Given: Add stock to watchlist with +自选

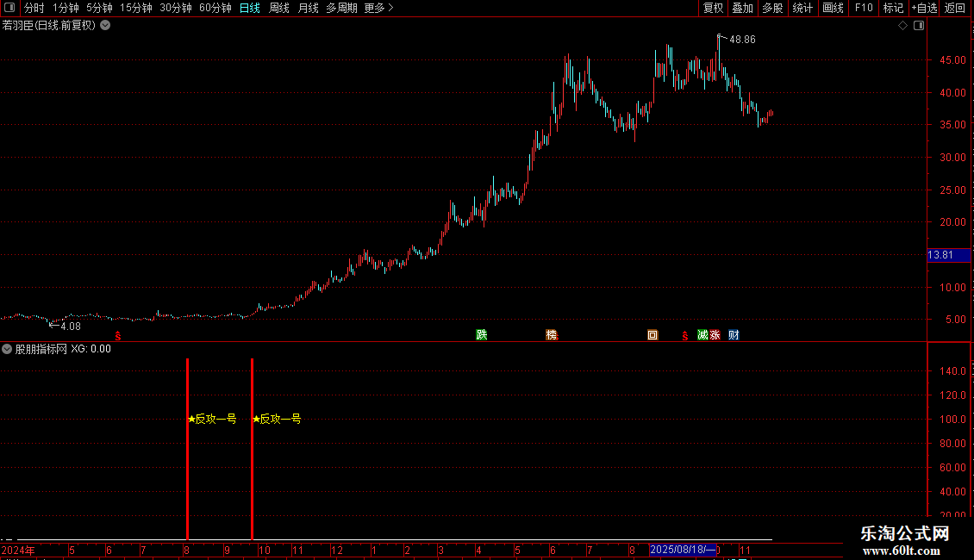Looking at the screenshot, I should (924, 8).
